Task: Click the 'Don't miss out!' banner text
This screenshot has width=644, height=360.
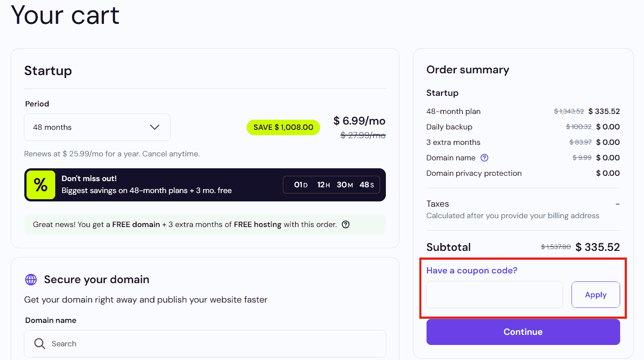Action: [x=89, y=178]
